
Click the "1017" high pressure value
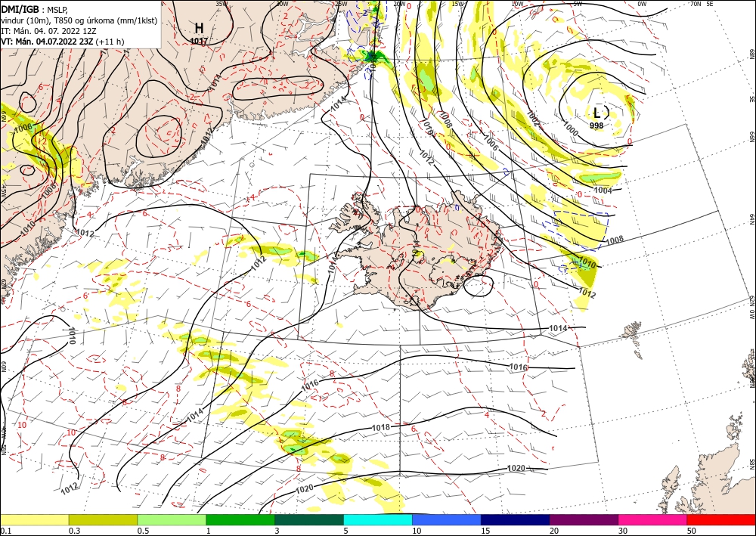tap(199, 42)
